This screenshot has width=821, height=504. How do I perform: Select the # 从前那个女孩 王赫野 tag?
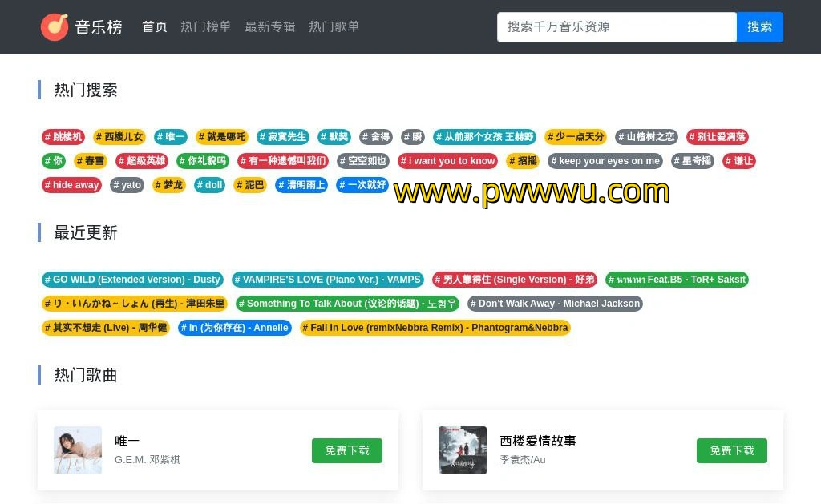484,136
